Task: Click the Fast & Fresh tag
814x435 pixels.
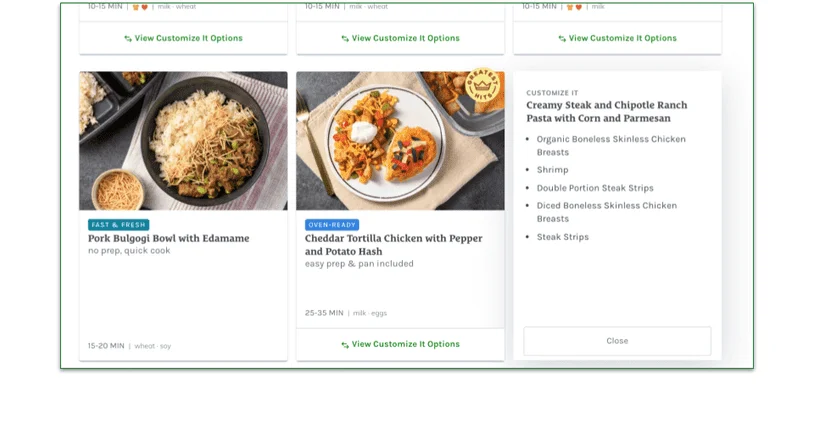Action: pyautogui.click(x=118, y=225)
